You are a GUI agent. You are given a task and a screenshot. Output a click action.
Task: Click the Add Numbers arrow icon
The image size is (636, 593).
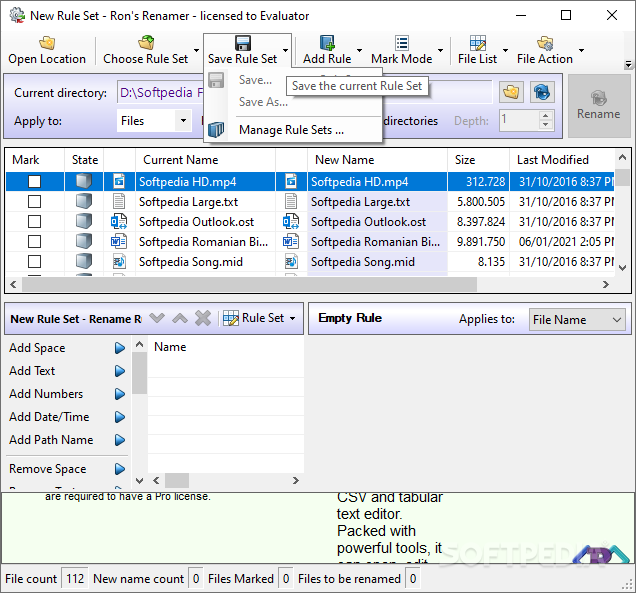pos(120,394)
